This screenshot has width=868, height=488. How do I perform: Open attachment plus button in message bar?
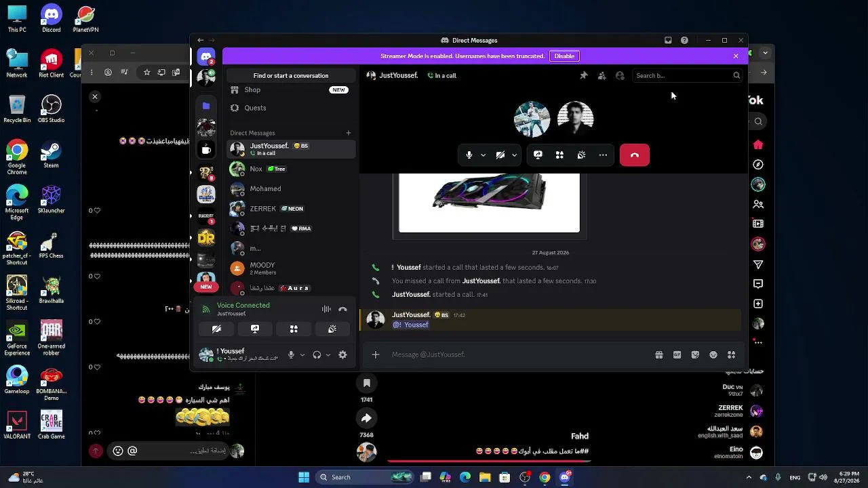(375, 354)
